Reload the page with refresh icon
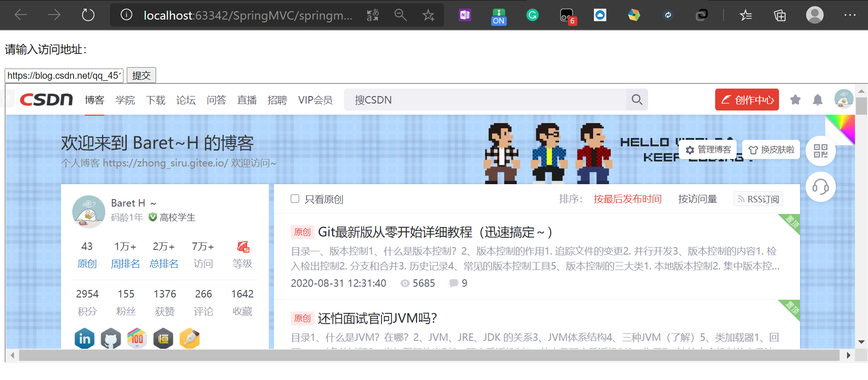Image resolution: width=868 pixels, height=380 pixels. 88,15
